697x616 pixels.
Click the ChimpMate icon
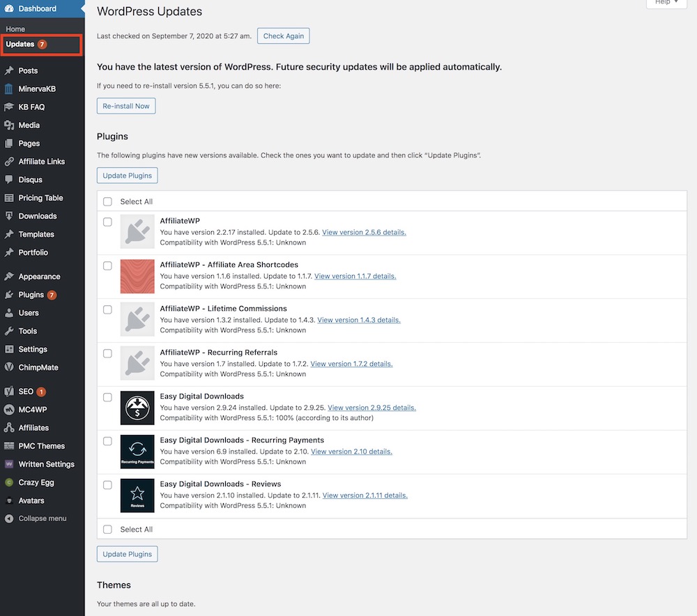pyautogui.click(x=9, y=367)
